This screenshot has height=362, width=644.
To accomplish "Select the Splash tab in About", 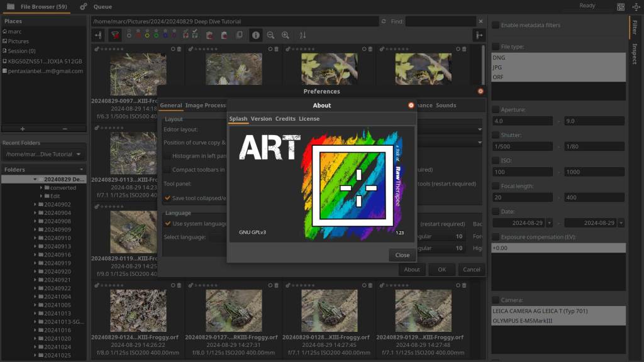I will point(238,119).
